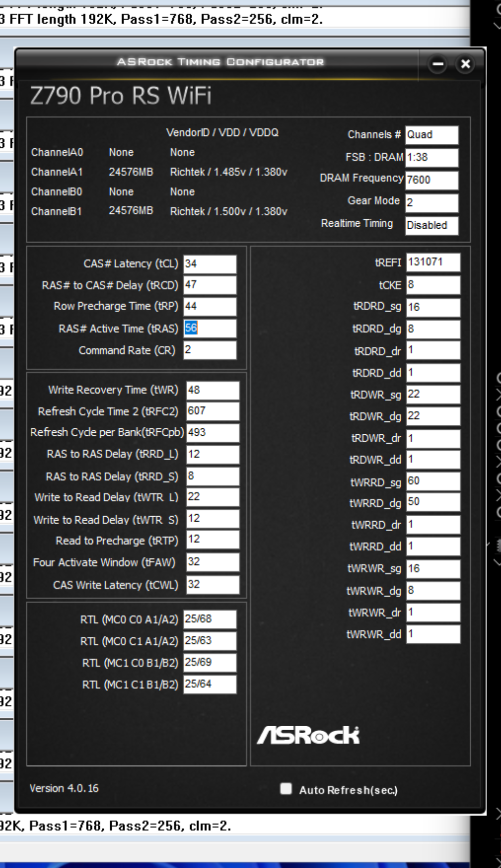The image size is (501, 868).
Task: Click the CAS# Latency (tCL) field
Action: click(x=210, y=264)
